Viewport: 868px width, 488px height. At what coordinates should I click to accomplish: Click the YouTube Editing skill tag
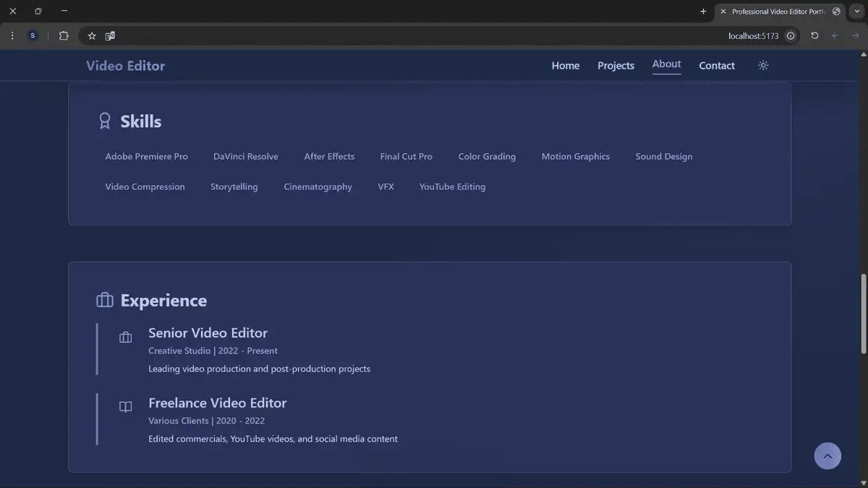point(453,187)
